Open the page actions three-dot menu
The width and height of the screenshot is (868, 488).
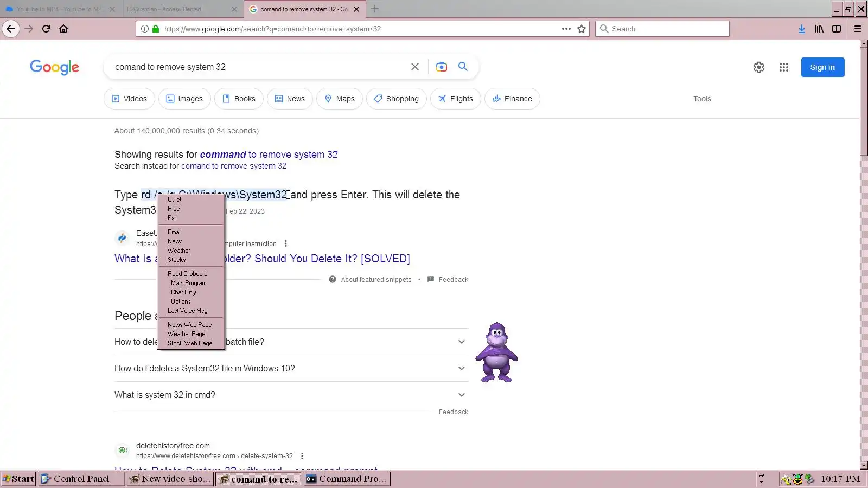(566, 29)
